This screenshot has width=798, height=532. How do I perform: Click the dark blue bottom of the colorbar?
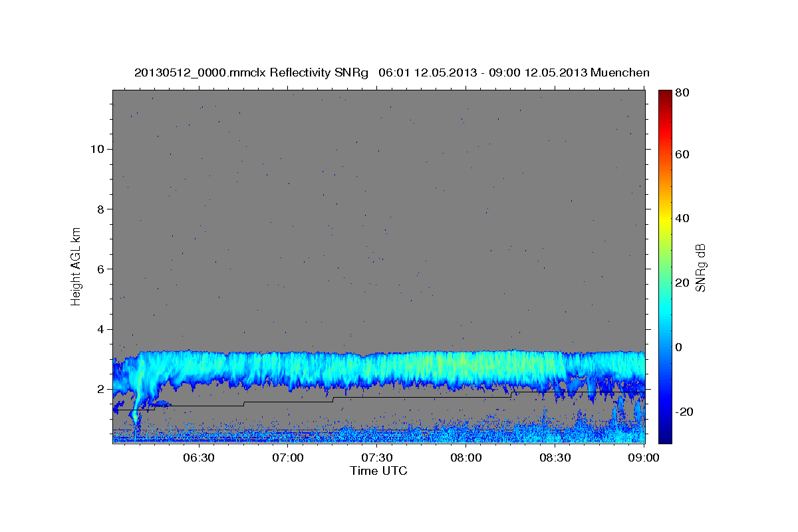click(x=665, y=436)
